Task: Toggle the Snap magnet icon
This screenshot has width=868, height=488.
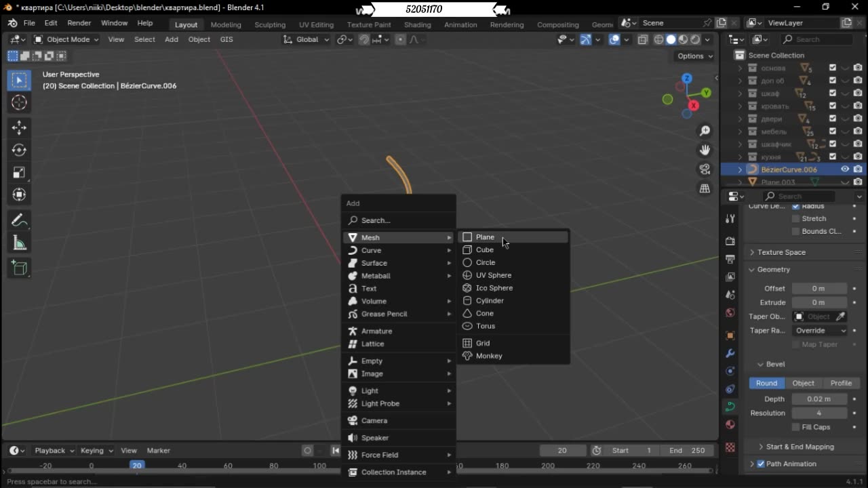Action: click(x=364, y=39)
